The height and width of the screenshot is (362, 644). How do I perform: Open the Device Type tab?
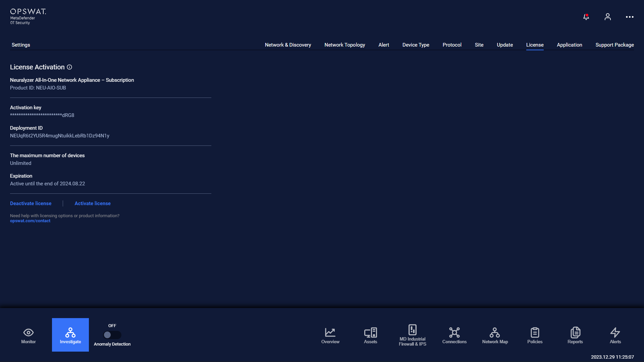(416, 45)
